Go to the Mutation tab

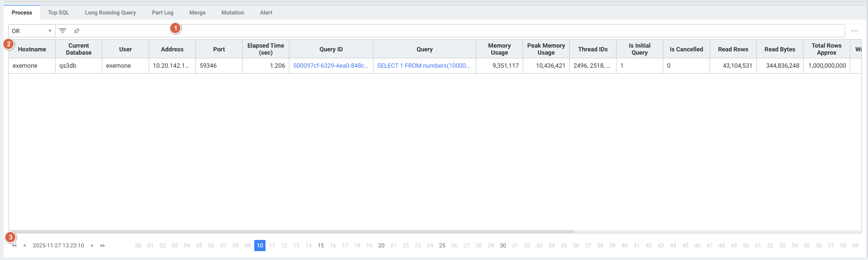pyautogui.click(x=233, y=13)
